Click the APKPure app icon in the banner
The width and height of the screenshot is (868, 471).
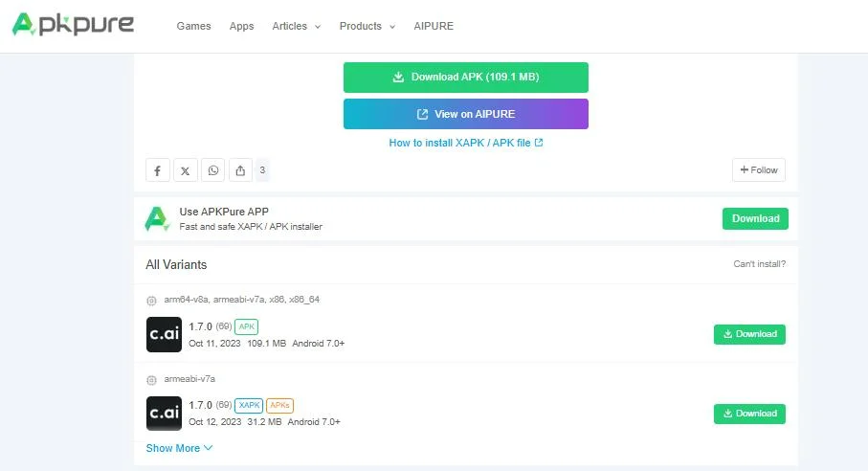click(157, 218)
